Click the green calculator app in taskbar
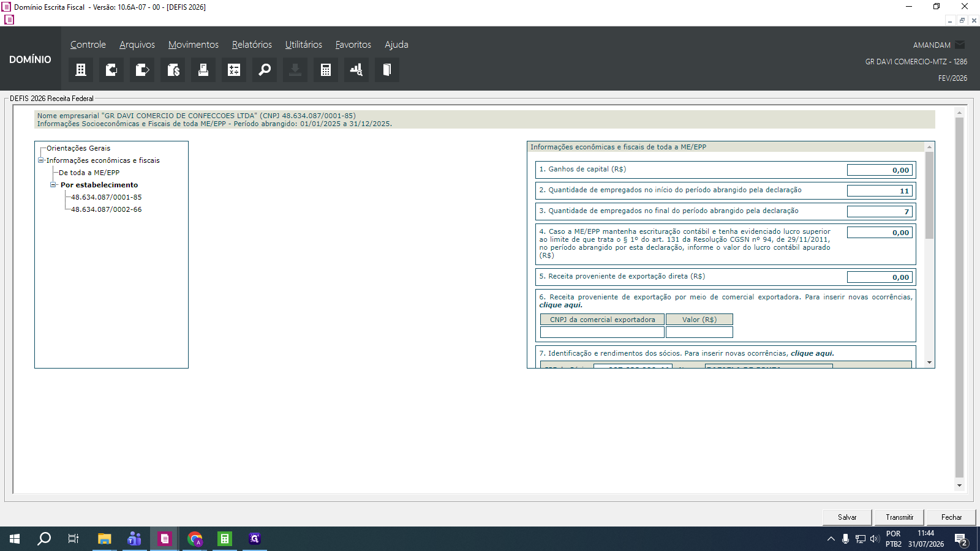This screenshot has width=980, height=551. point(225,539)
